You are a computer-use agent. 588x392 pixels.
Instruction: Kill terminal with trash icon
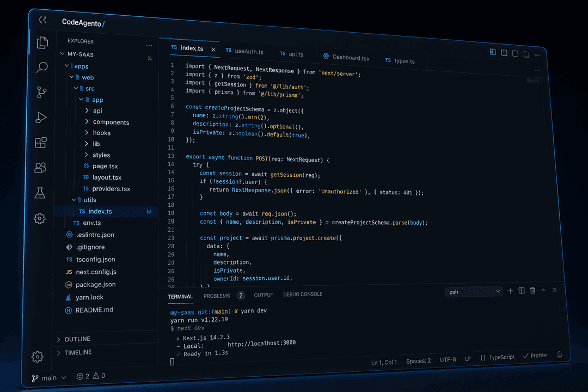[x=532, y=290]
